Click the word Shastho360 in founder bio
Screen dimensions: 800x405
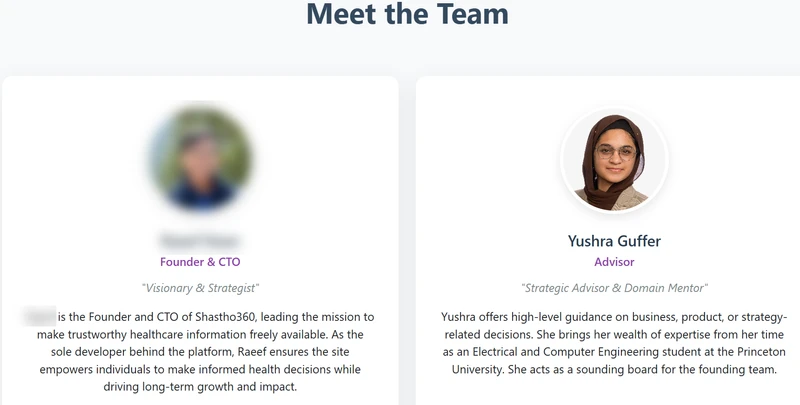click(225, 317)
